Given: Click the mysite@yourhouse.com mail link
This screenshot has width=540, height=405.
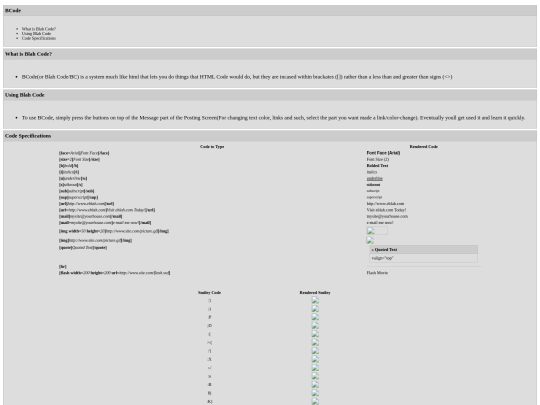Looking at the screenshot, I should [x=387, y=216].
